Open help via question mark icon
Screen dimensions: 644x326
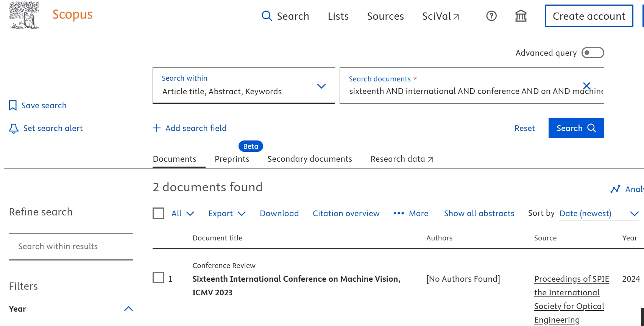(491, 16)
